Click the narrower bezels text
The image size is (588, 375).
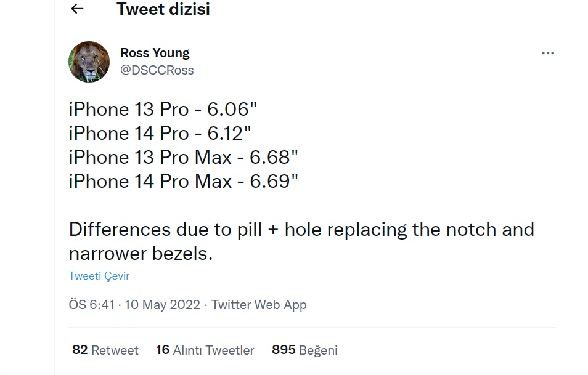141,254
